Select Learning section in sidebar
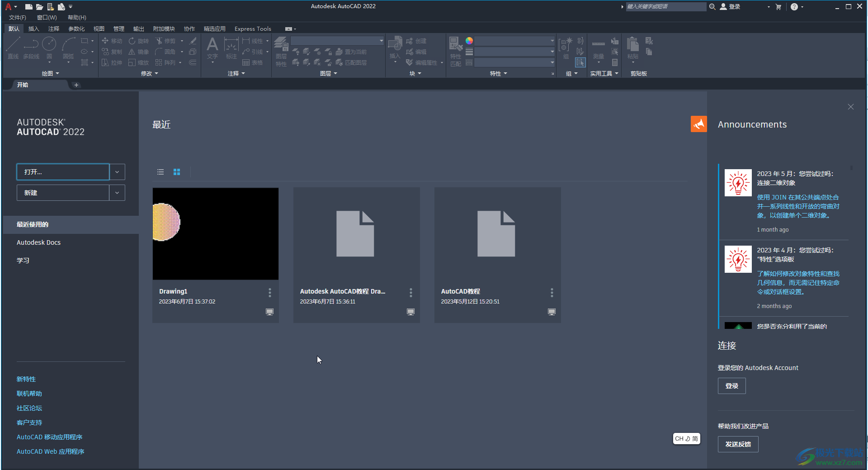Image resolution: width=868 pixels, height=470 pixels. coord(23,261)
